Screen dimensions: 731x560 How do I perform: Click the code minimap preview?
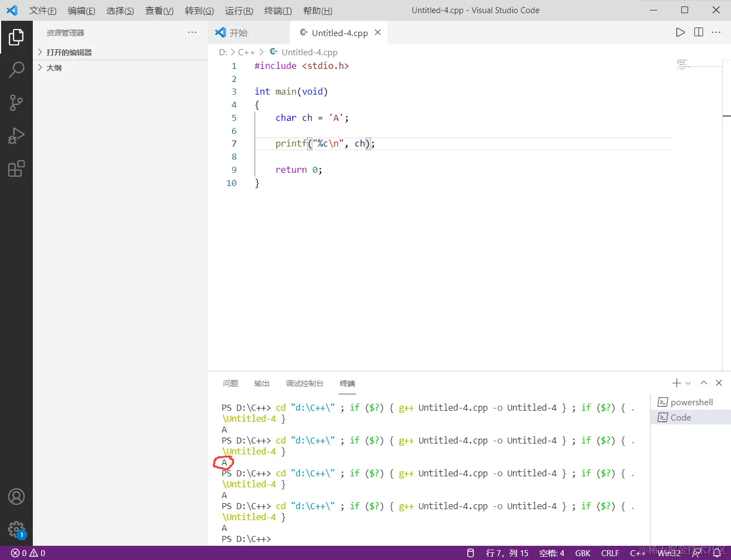pyautogui.click(x=699, y=65)
